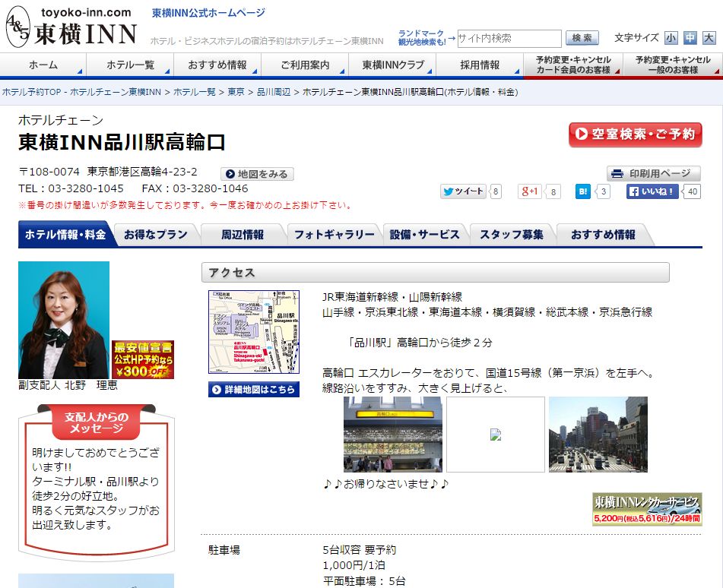Click the 東京 breadcrumb link
This screenshot has width=723, height=588.
236,92
